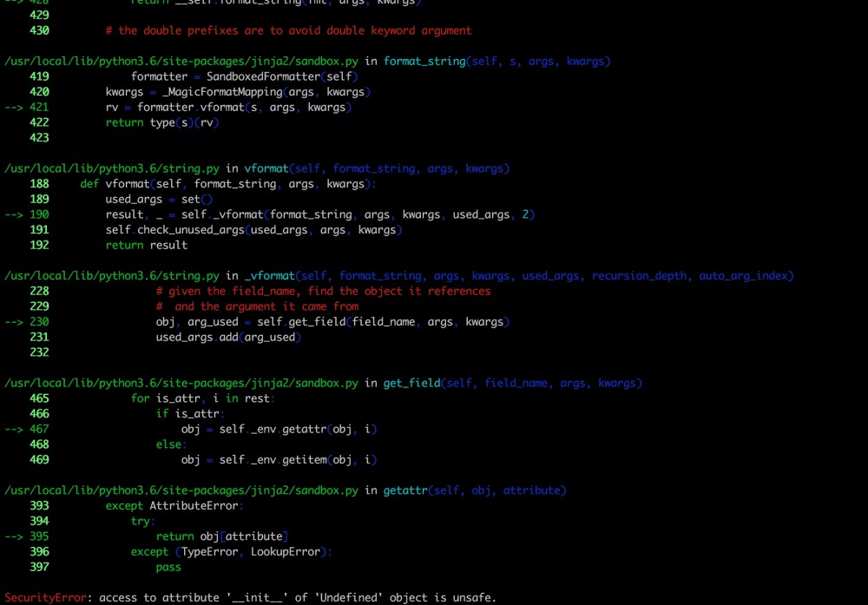
Task: Click 'except (TypeError, LookupError):' line 396
Action: coord(232,552)
